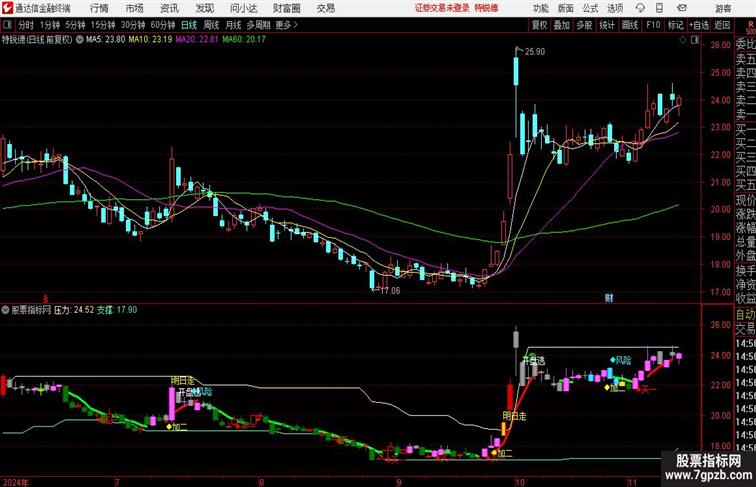Toggle the panel layout icon left of 分时
756x487 pixels.
click(7, 25)
